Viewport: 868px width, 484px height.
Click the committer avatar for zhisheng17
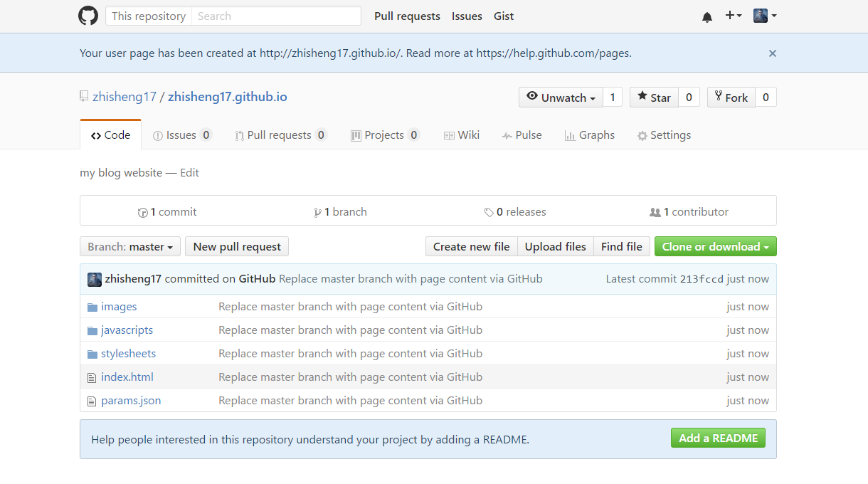click(x=95, y=279)
